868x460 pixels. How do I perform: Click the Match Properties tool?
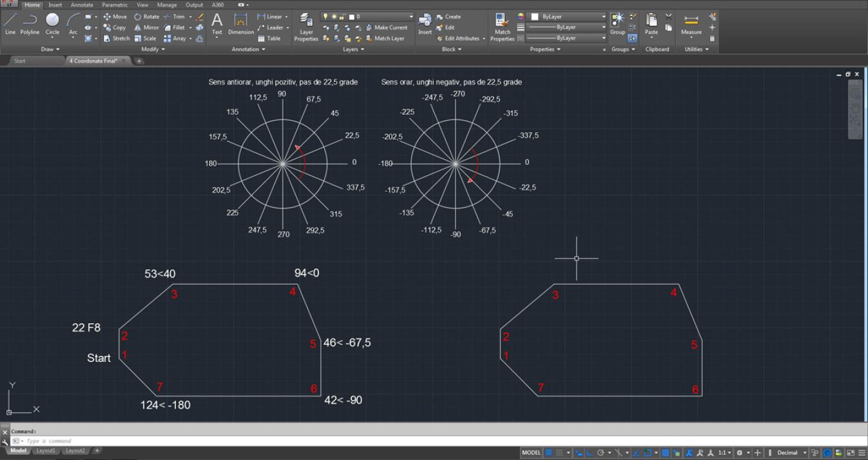point(502,27)
